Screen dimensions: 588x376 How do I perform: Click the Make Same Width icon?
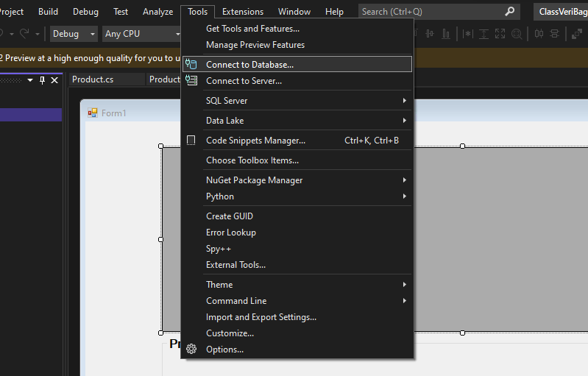467,34
